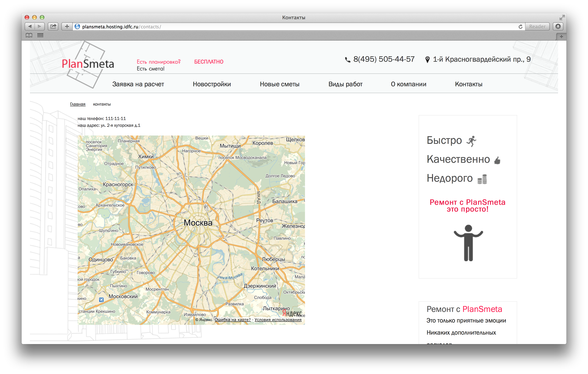Click the Safari forward arrow button
Screen dimensions: 588x374
pos(40,26)
